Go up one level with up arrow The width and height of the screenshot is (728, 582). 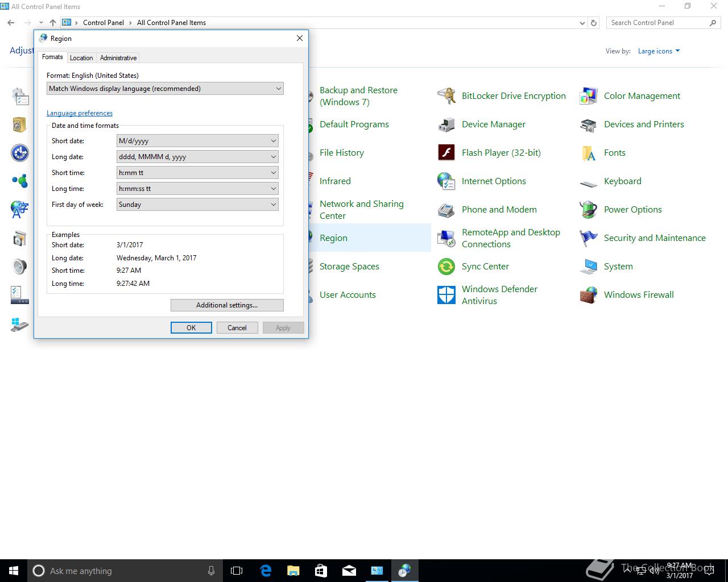coord(53,23)
